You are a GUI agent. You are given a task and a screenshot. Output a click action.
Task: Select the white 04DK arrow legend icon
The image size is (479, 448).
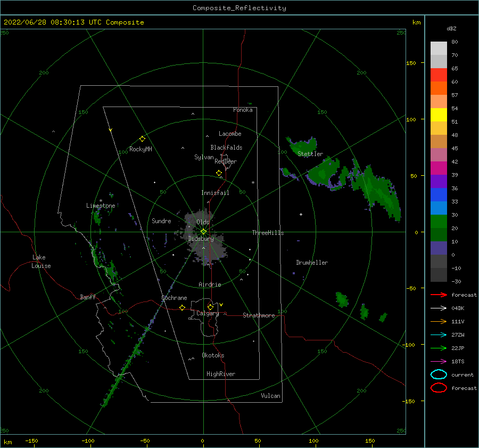[x=439, y=308]
